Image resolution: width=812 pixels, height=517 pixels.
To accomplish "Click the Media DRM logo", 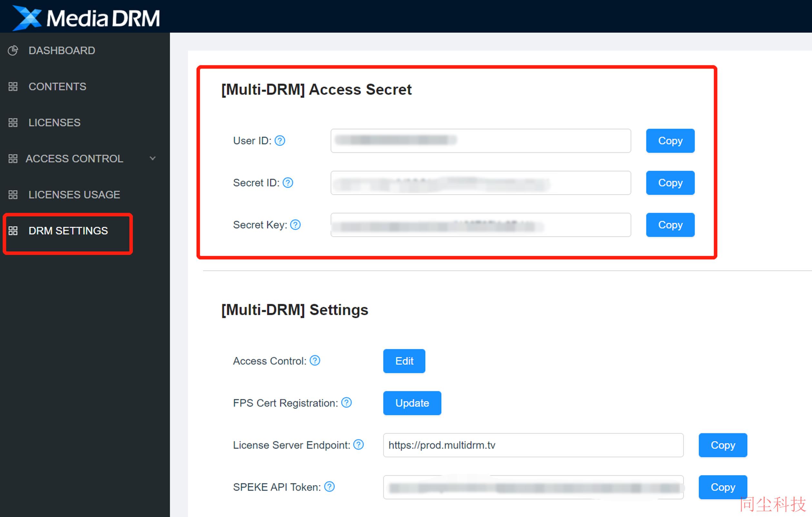I will [x=86, y=17].
